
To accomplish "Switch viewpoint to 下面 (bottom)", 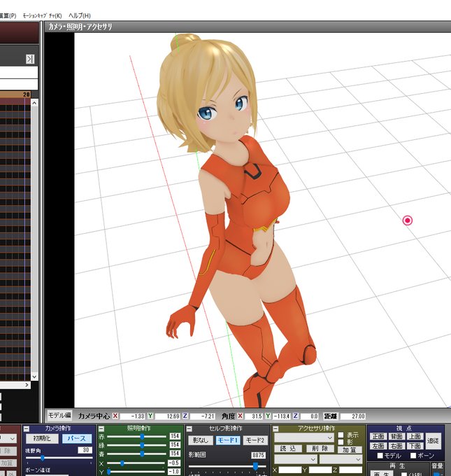I will [415, 447].
